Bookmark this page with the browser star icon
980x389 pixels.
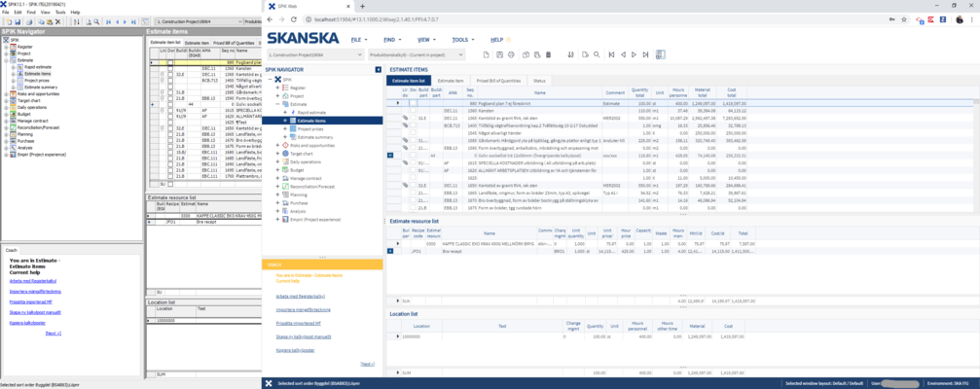tap(904, 20)
